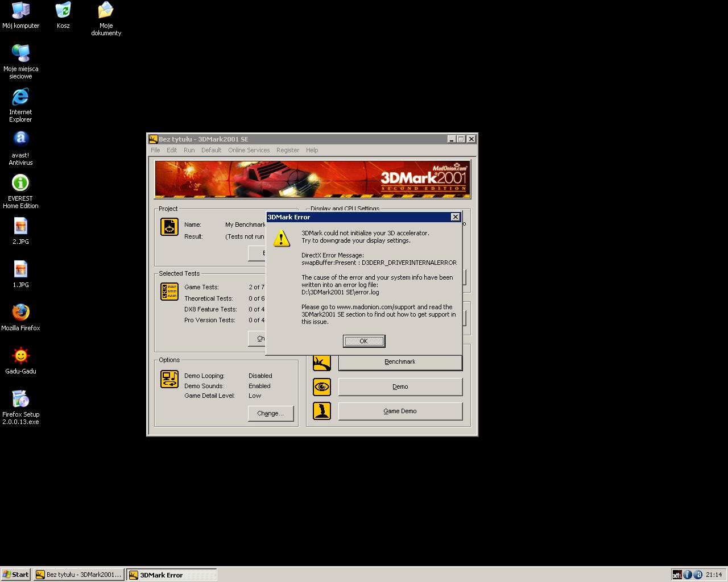
Task: Click the avast 'a' tray icon
Action: point(697,575)
